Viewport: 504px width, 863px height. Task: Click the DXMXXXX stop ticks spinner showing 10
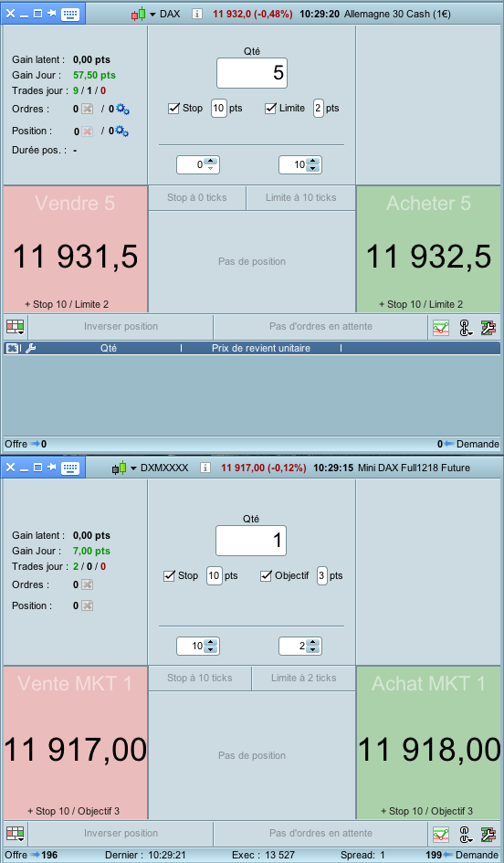[x=197, y=646]
